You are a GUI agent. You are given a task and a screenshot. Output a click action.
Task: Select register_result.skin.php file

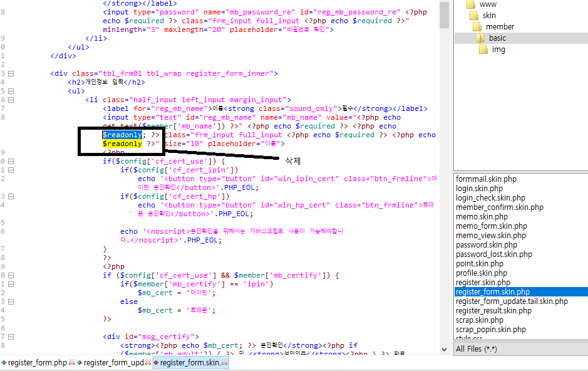[x=493, y=311]
